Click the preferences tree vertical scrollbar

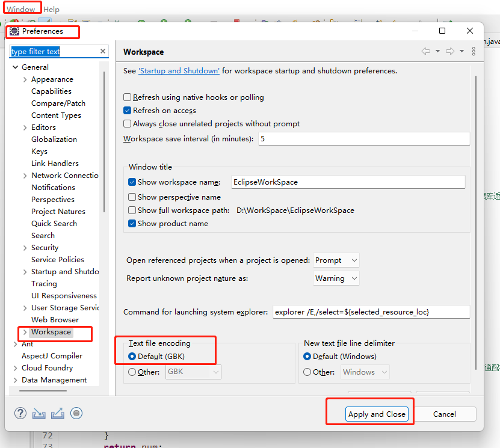click(104, 142)
